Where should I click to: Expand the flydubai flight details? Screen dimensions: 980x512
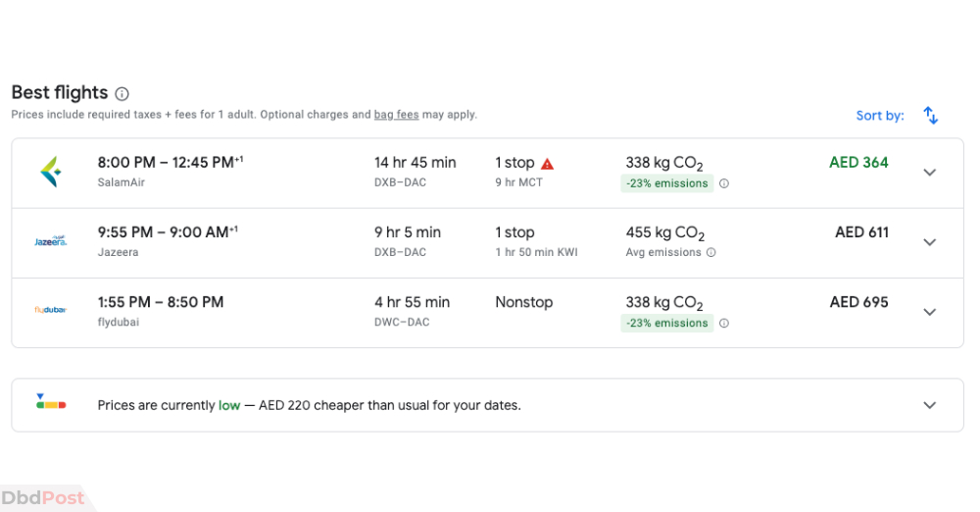click(930, 312)
